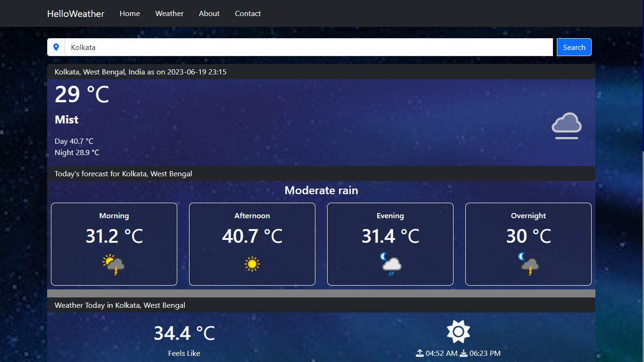
Task: Click the Moderate rain heading
Action: (321, 190)
